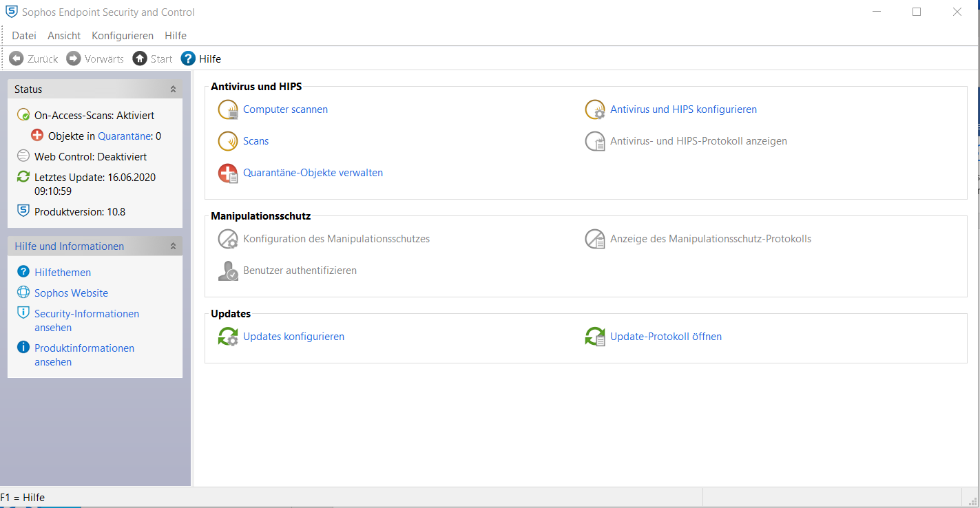Open the Ansicht menu

[x=64, y=36]
